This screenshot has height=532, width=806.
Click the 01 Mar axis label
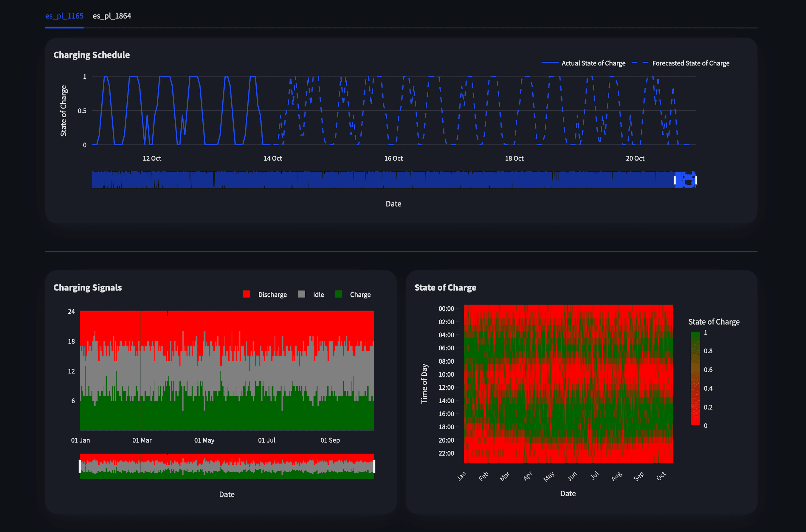tap(142, 440)
